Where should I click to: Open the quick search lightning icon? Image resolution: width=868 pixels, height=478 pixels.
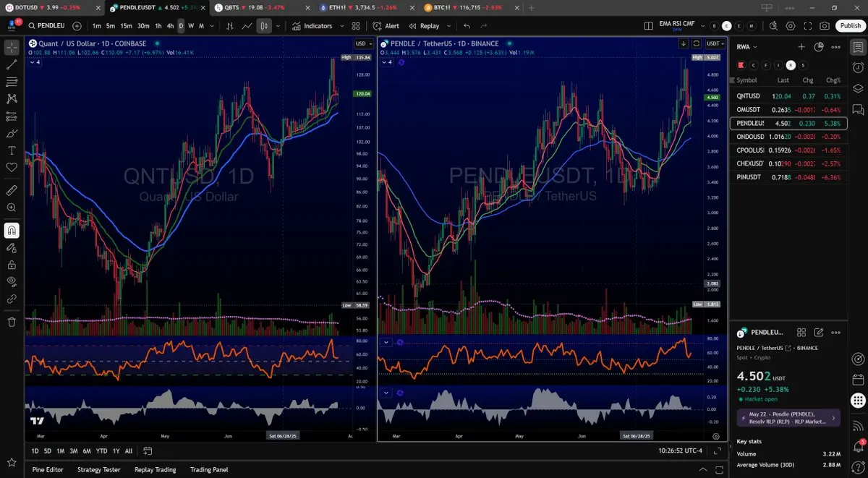pyautogui.click(x=773, y=26)
